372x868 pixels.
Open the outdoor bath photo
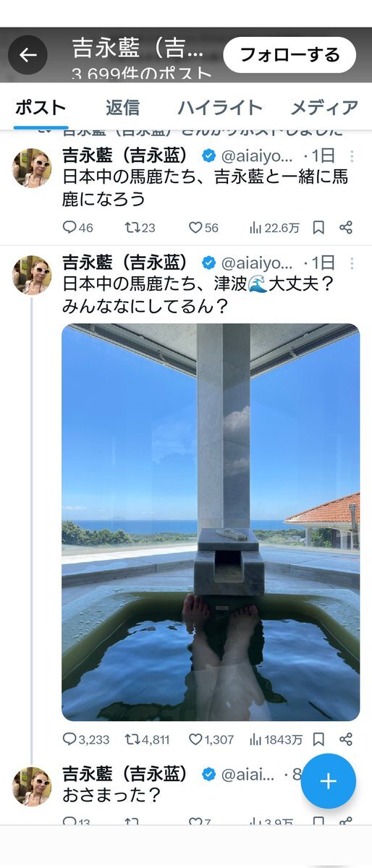point(211,522)
